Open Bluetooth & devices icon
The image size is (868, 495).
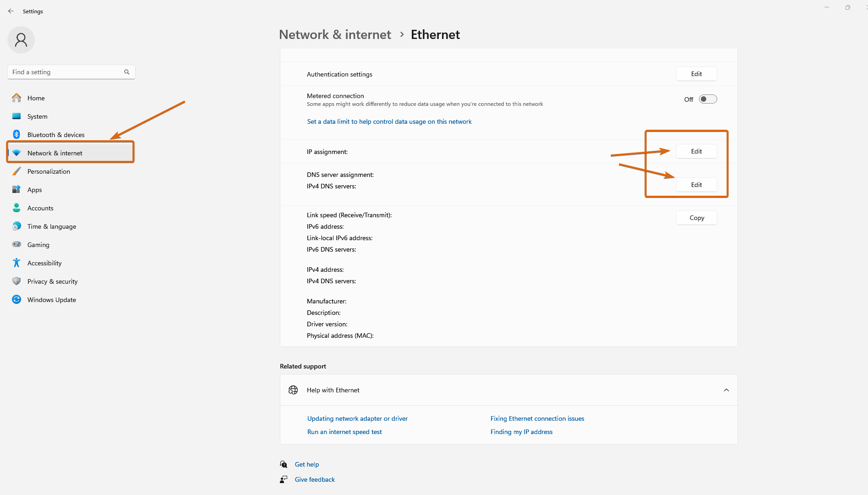click(16, 134)
